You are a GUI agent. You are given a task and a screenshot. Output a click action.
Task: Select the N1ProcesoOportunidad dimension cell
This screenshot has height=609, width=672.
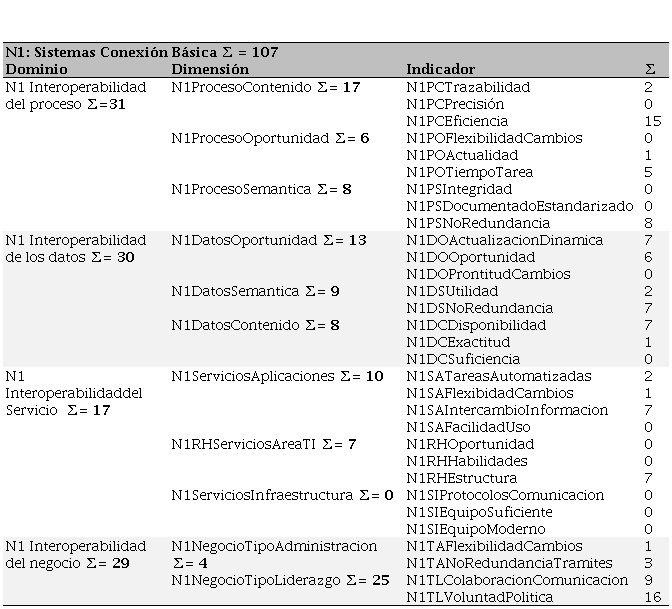click(270, 138)
